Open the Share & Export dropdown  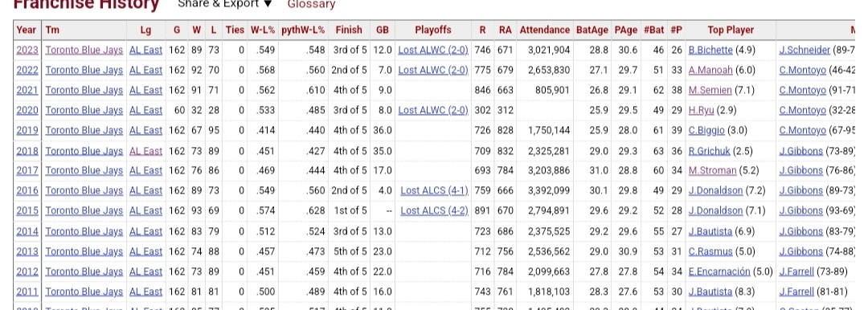tap(225, 4)
